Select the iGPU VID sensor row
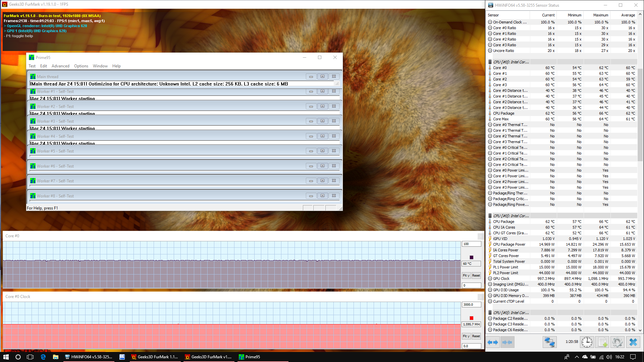Screen dimensions: 644x362 click(x=562, y=239)
